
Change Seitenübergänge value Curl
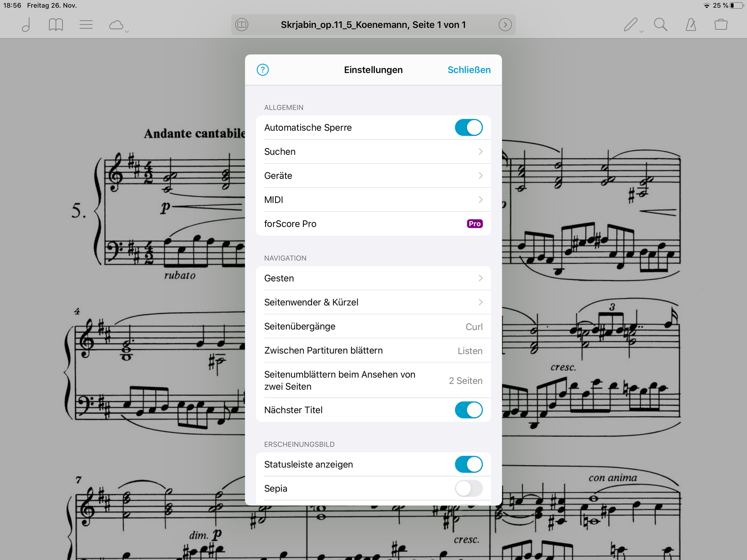point(474,327)
